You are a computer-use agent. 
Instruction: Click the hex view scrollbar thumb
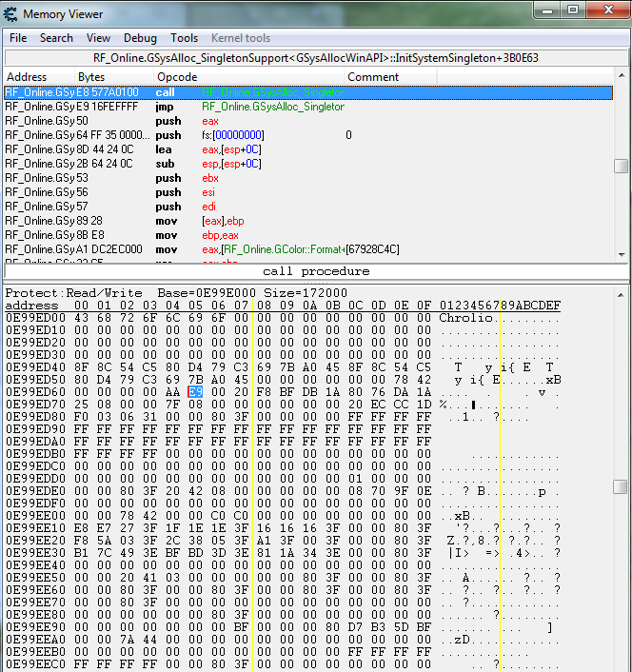click(x=622, y=486)
